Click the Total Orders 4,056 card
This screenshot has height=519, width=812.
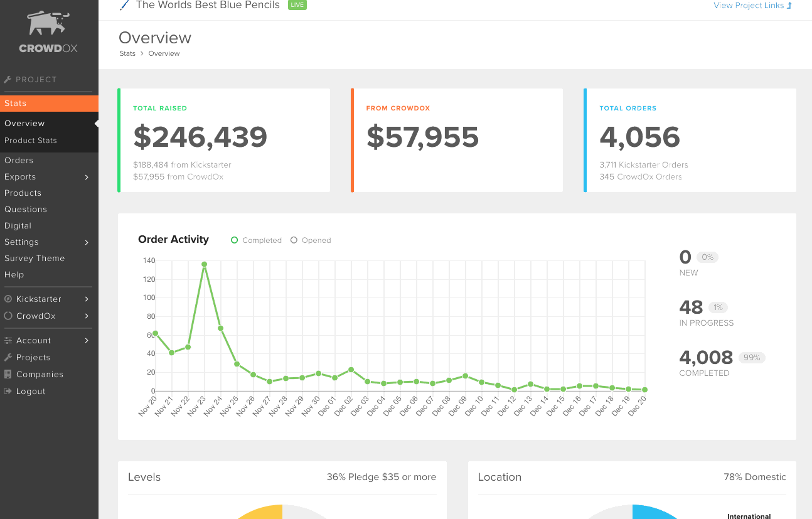click(x=690, y=140)
